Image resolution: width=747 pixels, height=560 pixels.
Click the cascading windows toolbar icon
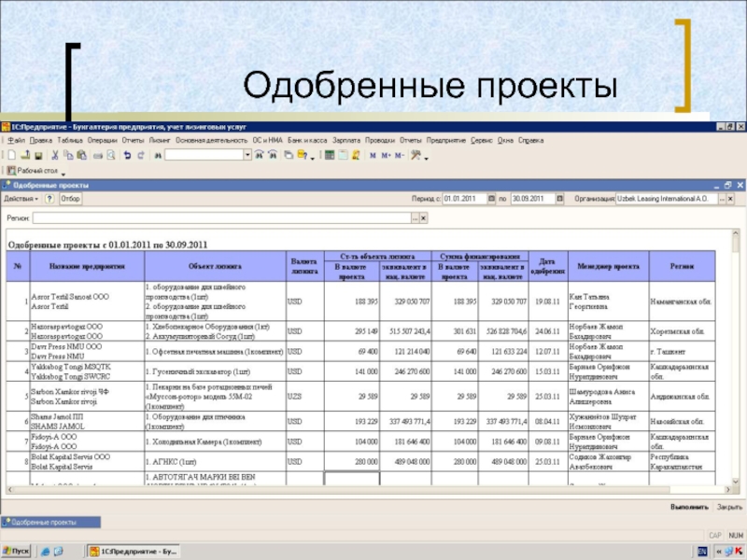[x=289, y=155]
